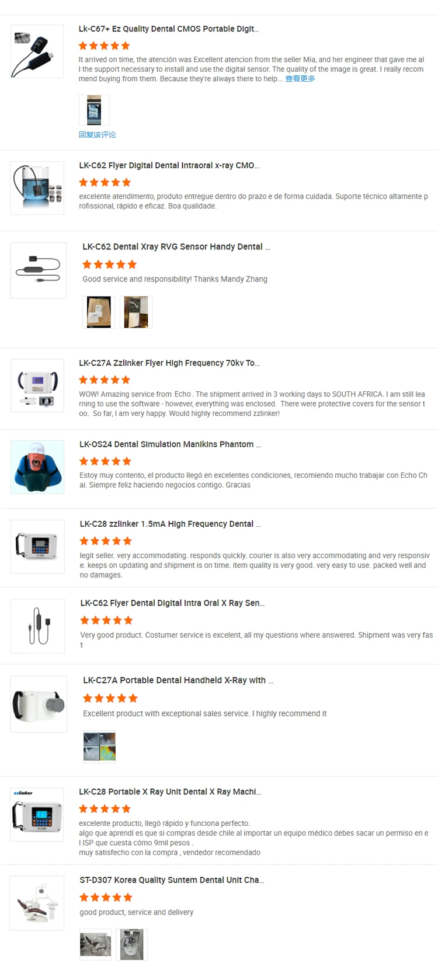Click the LK-C62 water-beaker sensor product image
438x980 pixels.
[37, 188]
